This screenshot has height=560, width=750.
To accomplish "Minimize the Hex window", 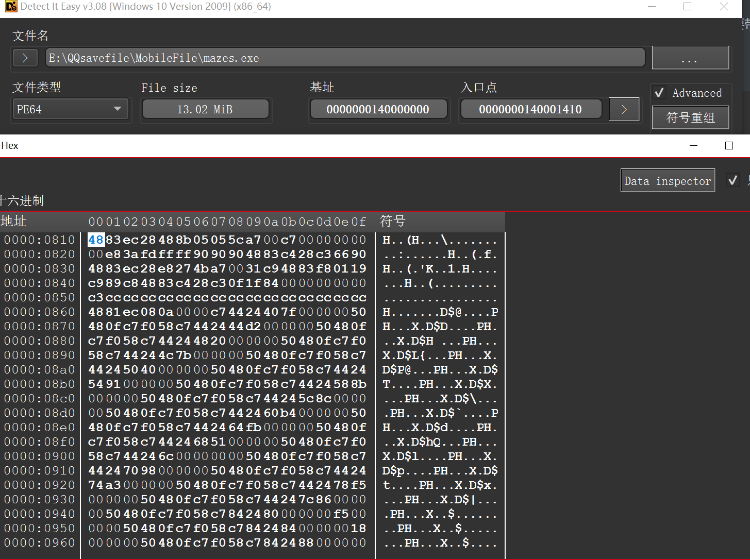I will (693, 146).
